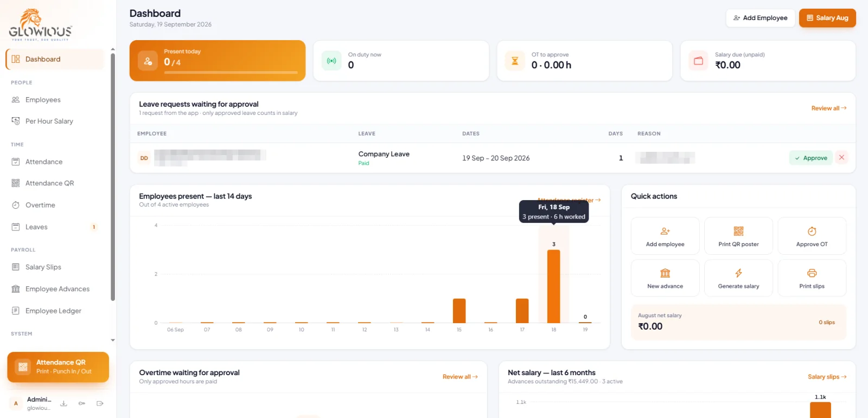868x418 pixels.
Task: Click the download icon beside Admin
Action: pos(63,403)
